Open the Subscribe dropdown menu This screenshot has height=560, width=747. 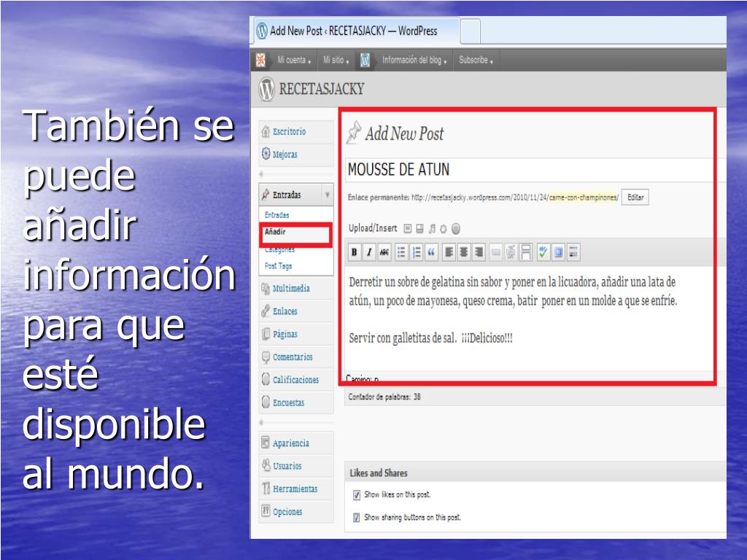point(476,60)
